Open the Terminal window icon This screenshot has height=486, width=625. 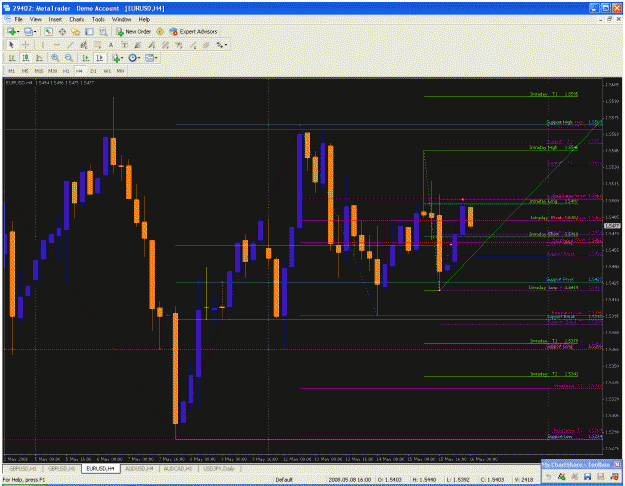tap(89, 31)
